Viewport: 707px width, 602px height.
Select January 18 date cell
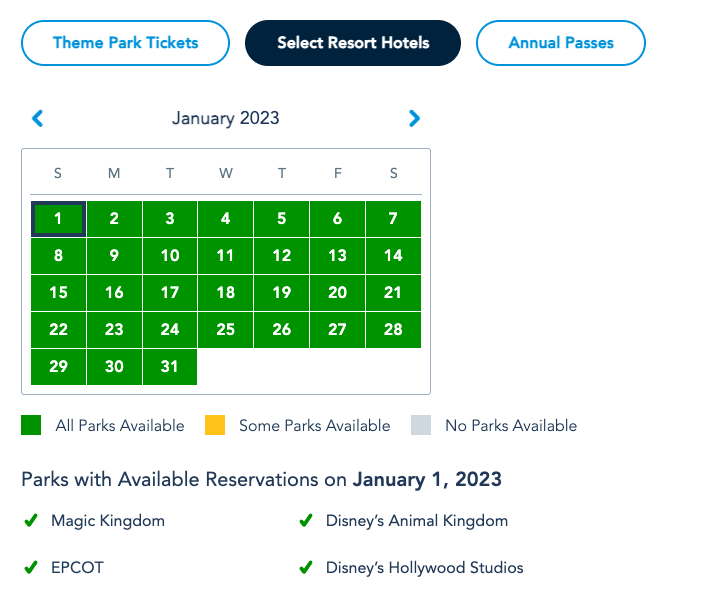(x=226, y=293)
